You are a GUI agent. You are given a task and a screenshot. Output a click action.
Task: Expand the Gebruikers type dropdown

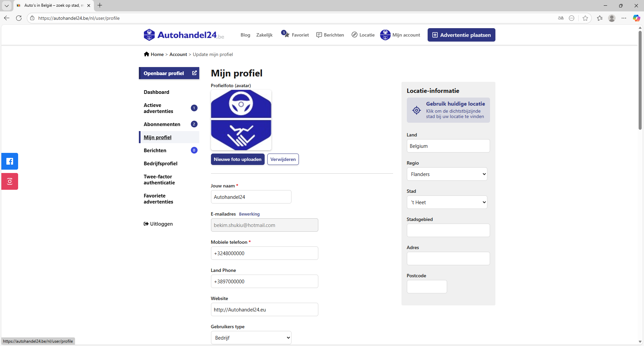click(251, 338)
